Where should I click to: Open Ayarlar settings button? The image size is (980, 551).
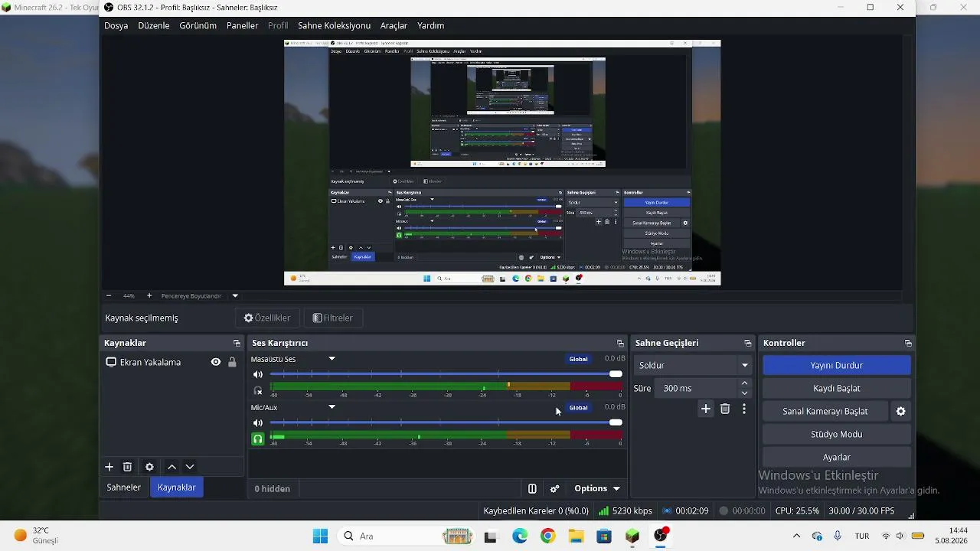click(x=837, y=457)
